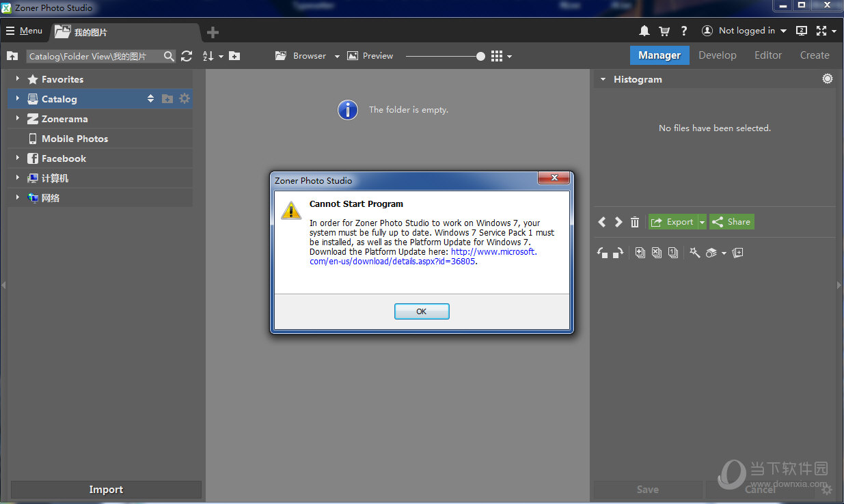Image resolution: width=844 pixels, height=504 pixels.
Task: Select Favorites in the navigator
Action: point(62,79)
